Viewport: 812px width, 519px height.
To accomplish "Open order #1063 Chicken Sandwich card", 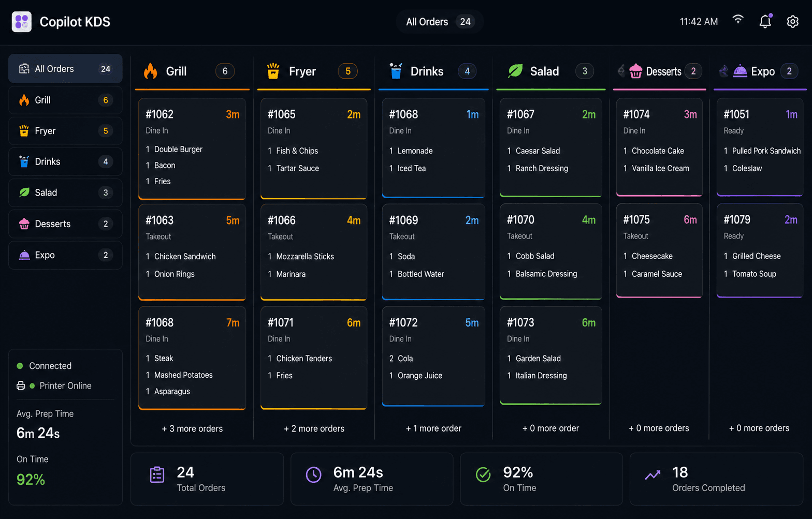I will coord(192,252).
